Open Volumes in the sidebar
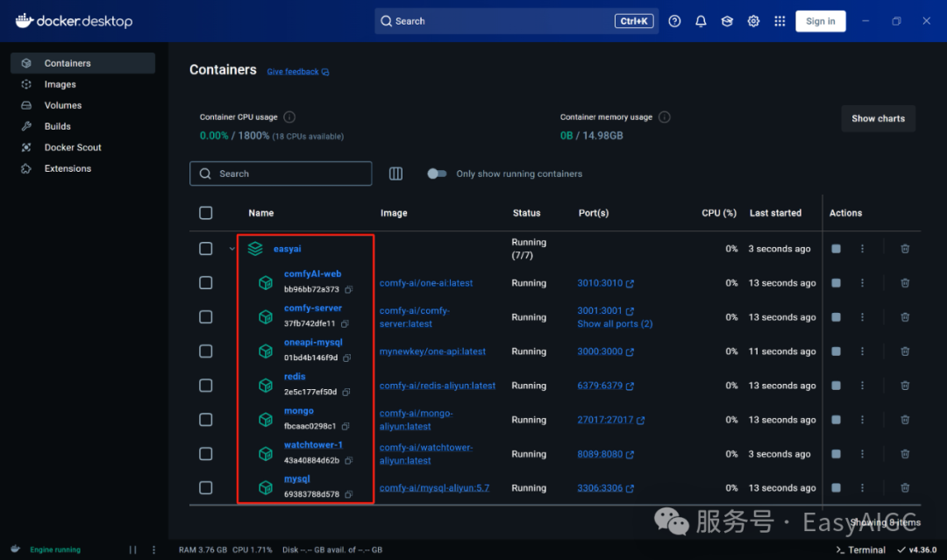 point(82,106)
